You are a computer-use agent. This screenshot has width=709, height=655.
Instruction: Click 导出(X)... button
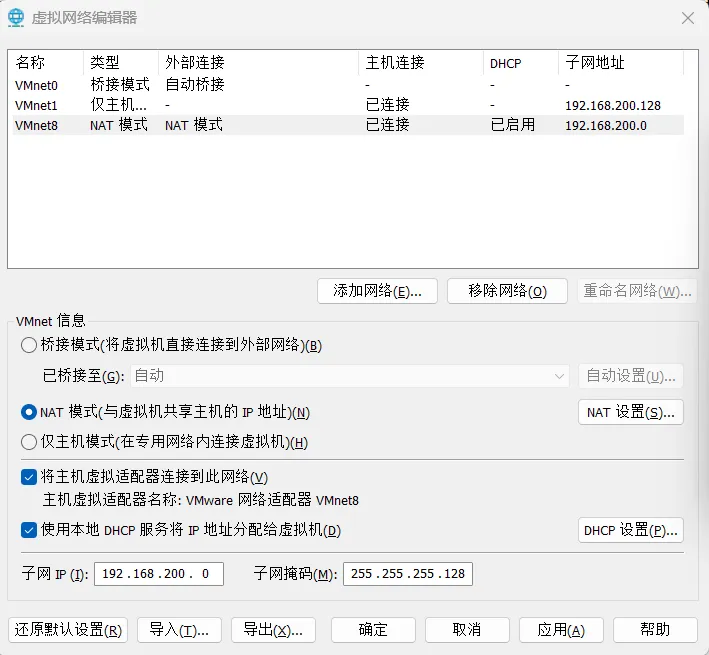pyautogui.click(x=273, y=630)
